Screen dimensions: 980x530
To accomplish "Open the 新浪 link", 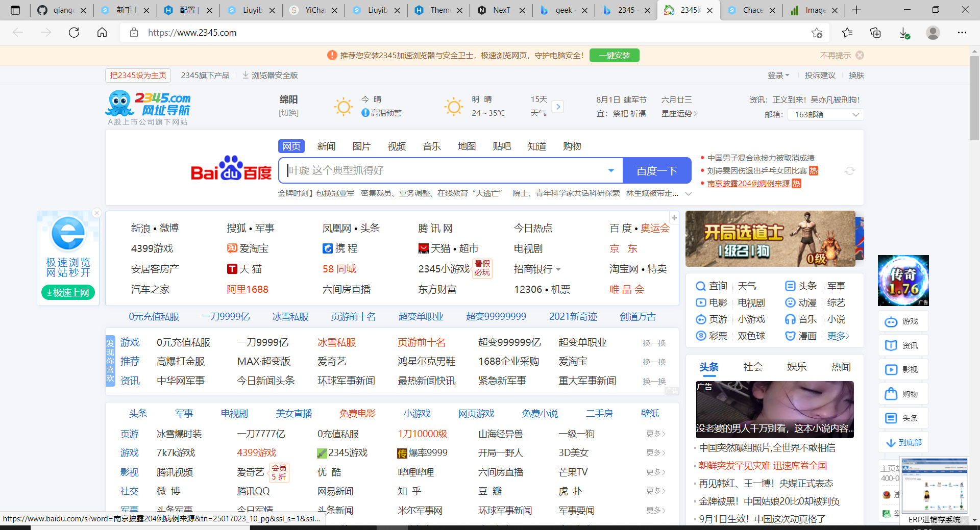I will (x=140, y=228).
